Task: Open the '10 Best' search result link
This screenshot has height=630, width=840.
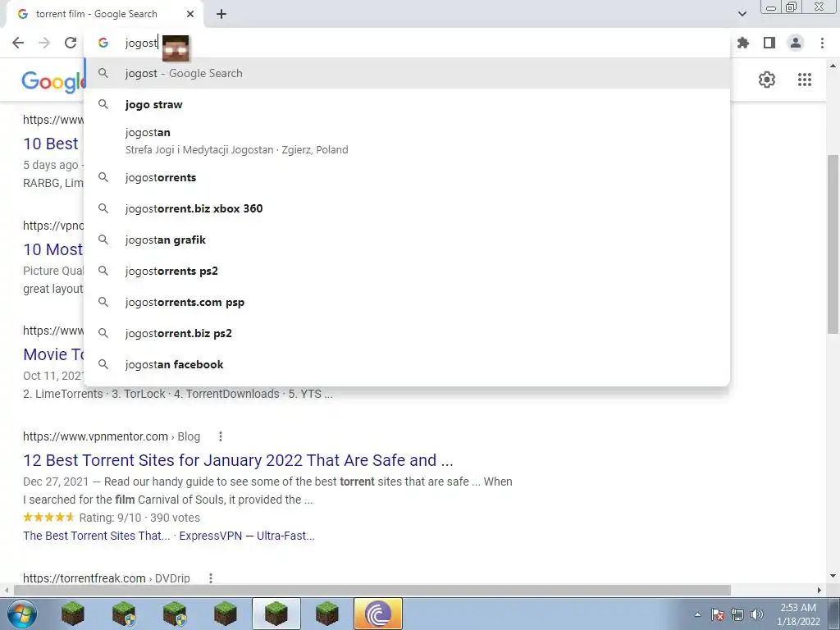Action: [x=51, y=144]
